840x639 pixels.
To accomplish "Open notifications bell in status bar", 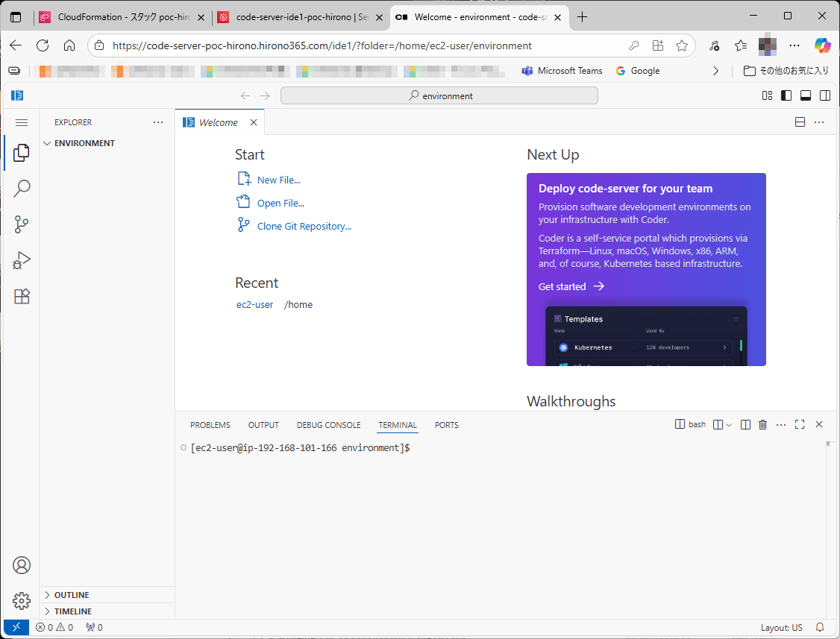I will click(820, 627).
